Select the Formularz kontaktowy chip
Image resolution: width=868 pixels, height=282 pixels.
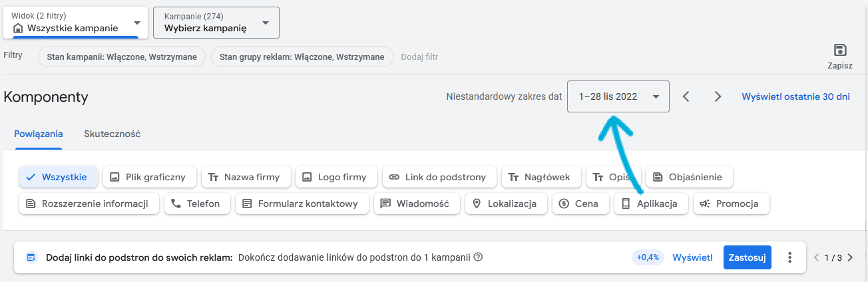302,204
